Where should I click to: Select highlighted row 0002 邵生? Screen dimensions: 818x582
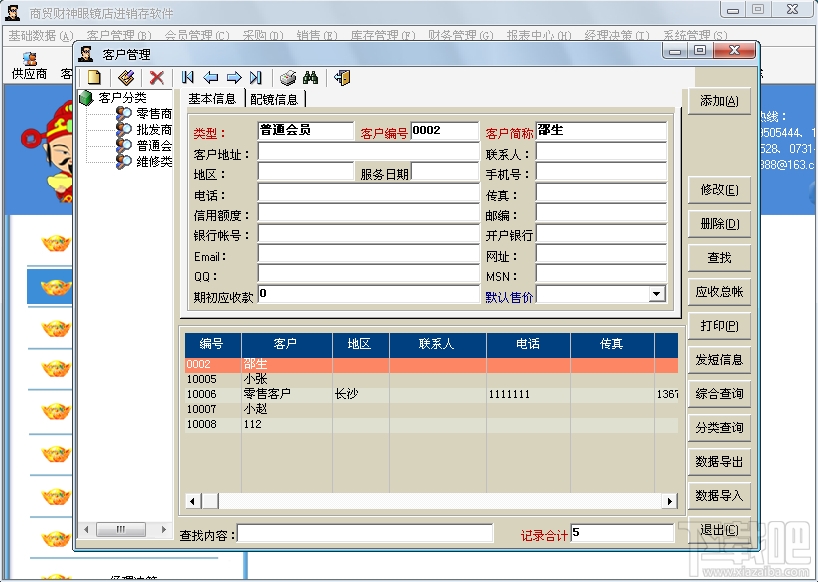[431, 365]
